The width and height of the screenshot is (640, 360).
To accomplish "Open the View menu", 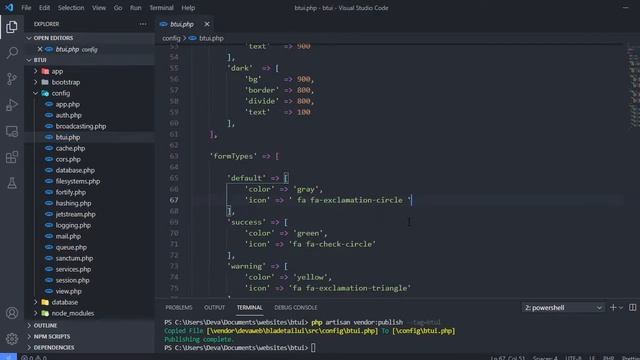I will coord(98,8).
